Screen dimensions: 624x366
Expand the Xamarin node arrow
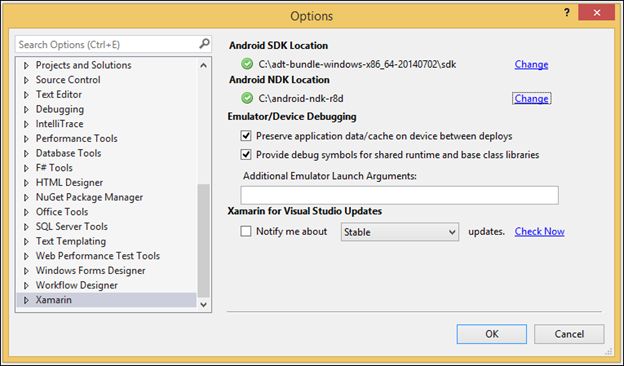pos(26,300)
